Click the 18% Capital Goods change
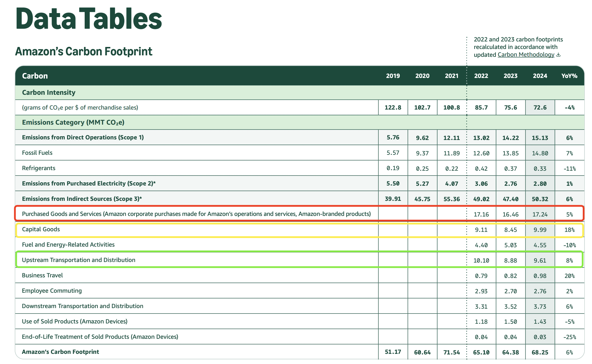 point(569,230)
